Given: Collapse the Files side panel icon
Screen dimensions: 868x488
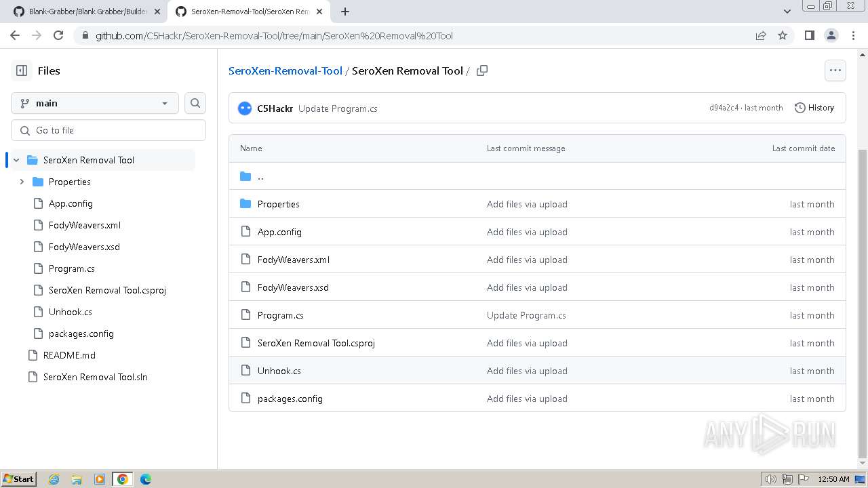Looking at the screenshot, I should click(22, 70).
